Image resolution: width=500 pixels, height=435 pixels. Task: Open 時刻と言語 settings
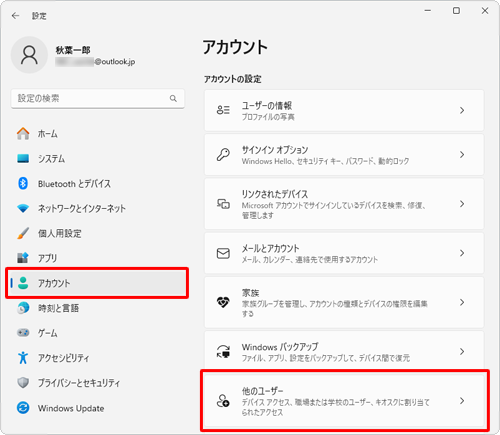97,308
